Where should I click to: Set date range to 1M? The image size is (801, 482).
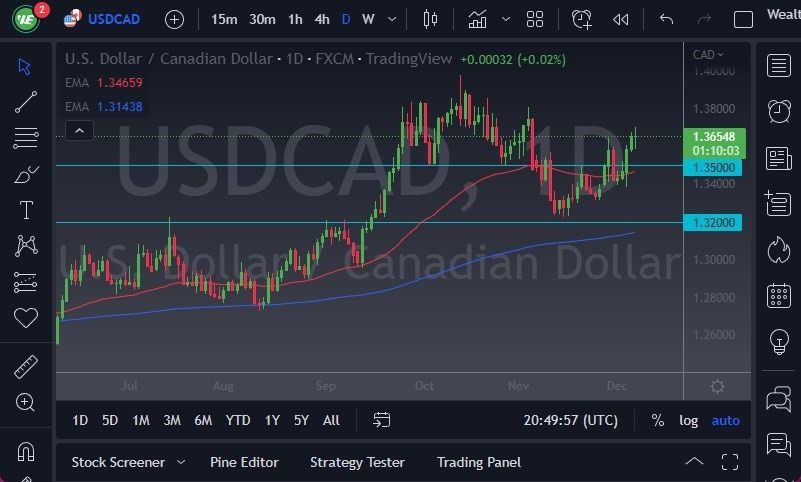pyautogui.click(x=141, y=420)
